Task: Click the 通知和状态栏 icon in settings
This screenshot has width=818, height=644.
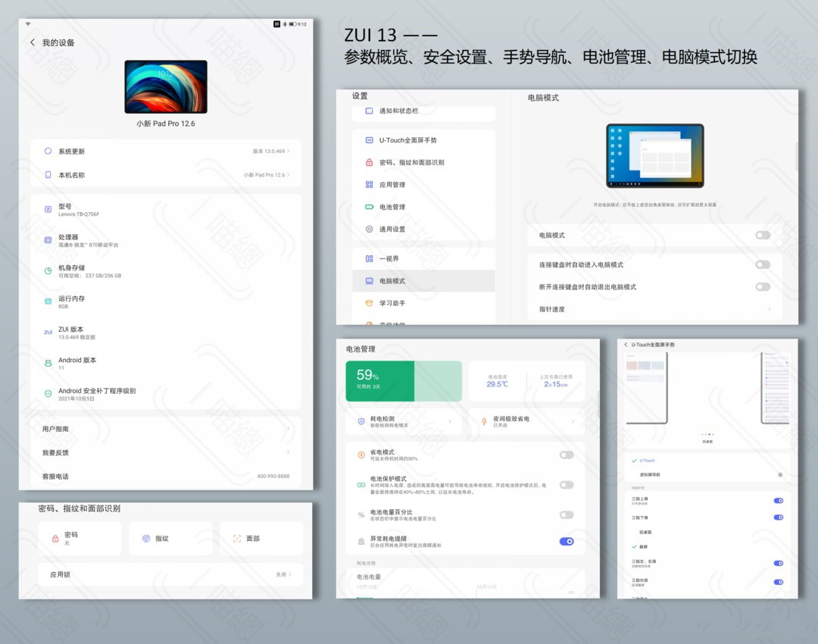Action: pyautogui.click(x=370, y=111)
